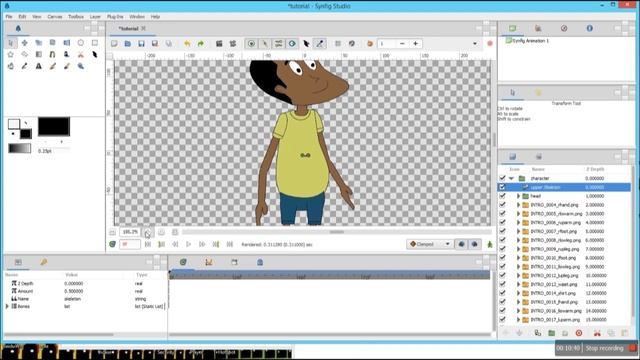Select the Star tool in the toolbox

click(x=11, y=54)
